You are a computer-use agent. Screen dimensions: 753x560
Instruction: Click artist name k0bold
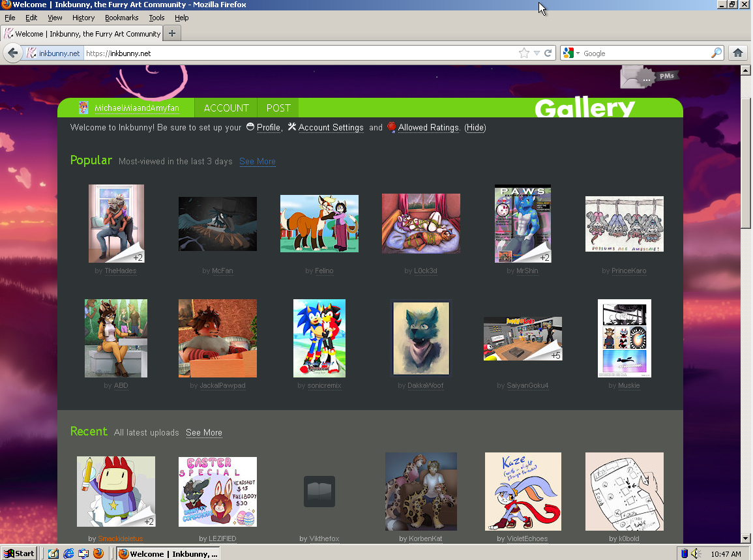628,538
